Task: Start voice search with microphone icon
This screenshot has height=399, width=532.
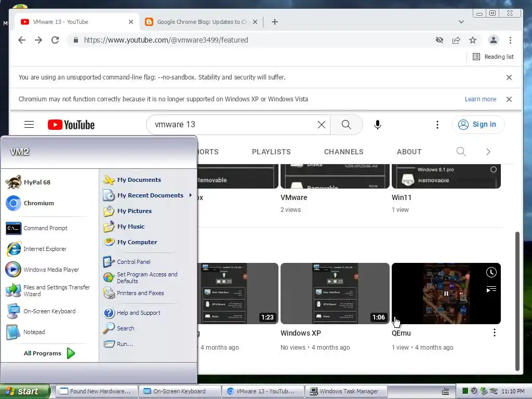Action: click(378, 125)
